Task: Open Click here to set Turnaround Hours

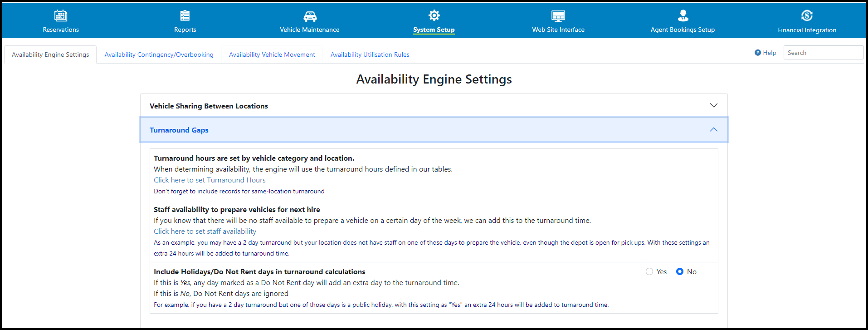Action: (210, 180)
